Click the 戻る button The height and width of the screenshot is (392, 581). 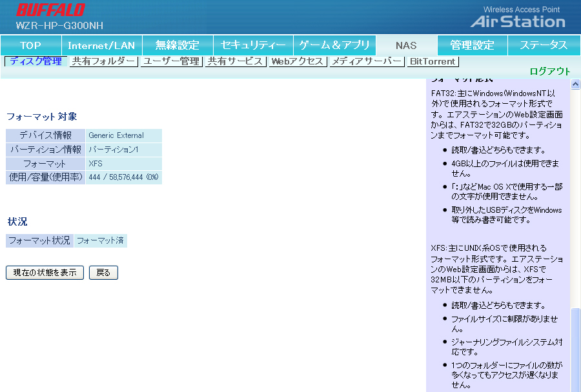(x=103, y=273)
